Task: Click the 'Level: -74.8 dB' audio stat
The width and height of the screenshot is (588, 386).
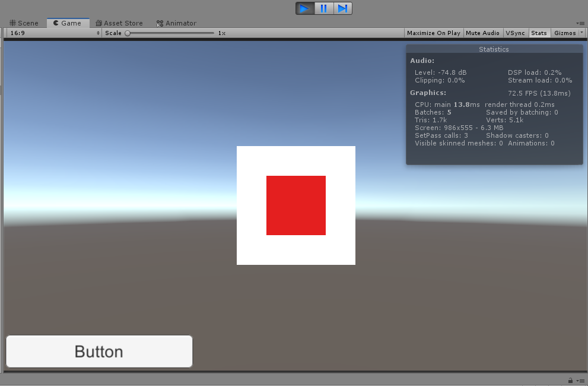Action: 441,72
